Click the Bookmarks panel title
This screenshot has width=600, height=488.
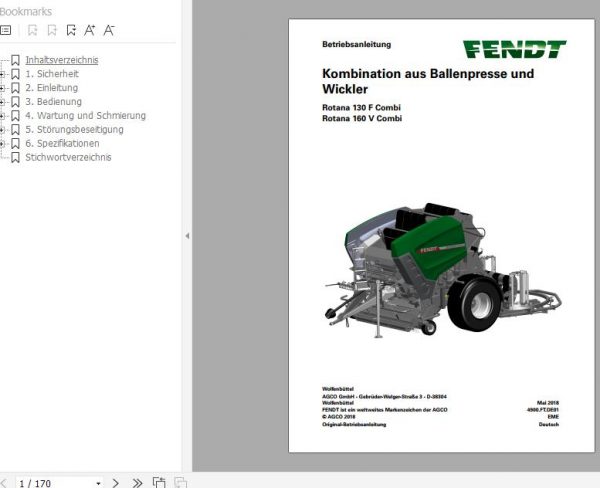pyautogui.click(x=26, y=11)
